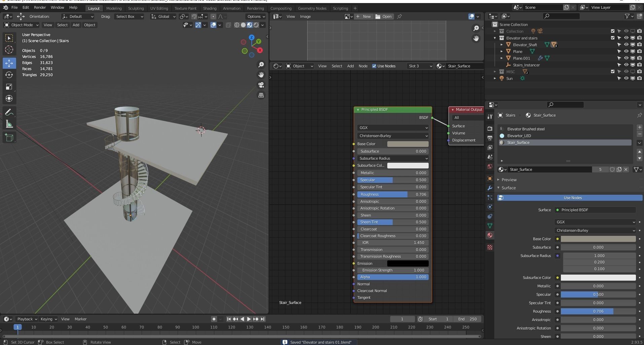Screen dimensions: 644x345
Task: Toggle camera view in the viewport
Action: coord(261,85)
